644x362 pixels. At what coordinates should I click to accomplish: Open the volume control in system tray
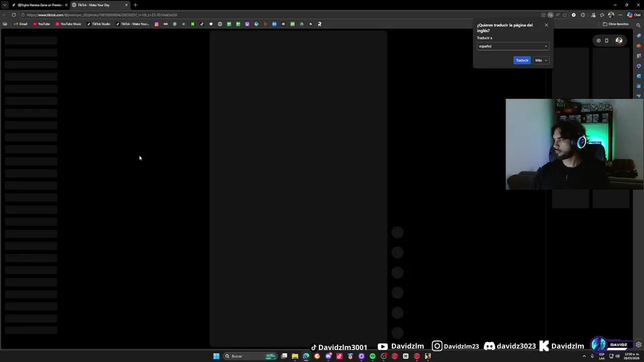[617, 356]
